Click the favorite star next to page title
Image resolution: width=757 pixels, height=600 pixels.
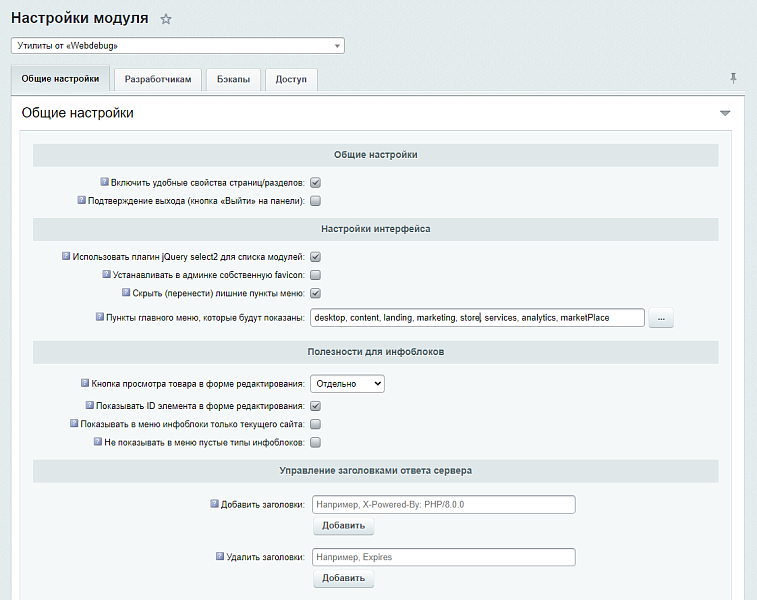point(166,19)
